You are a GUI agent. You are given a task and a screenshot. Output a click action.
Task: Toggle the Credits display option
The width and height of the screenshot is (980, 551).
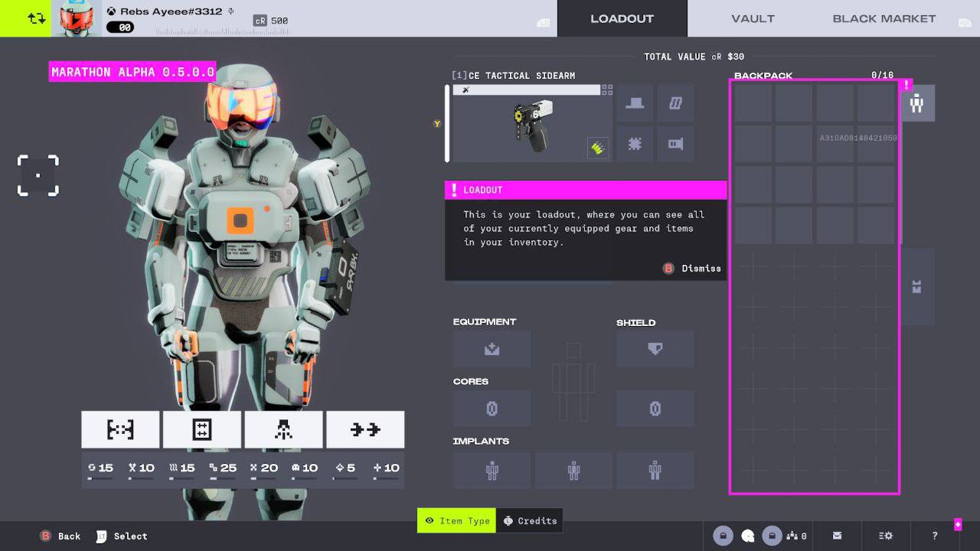530,520
